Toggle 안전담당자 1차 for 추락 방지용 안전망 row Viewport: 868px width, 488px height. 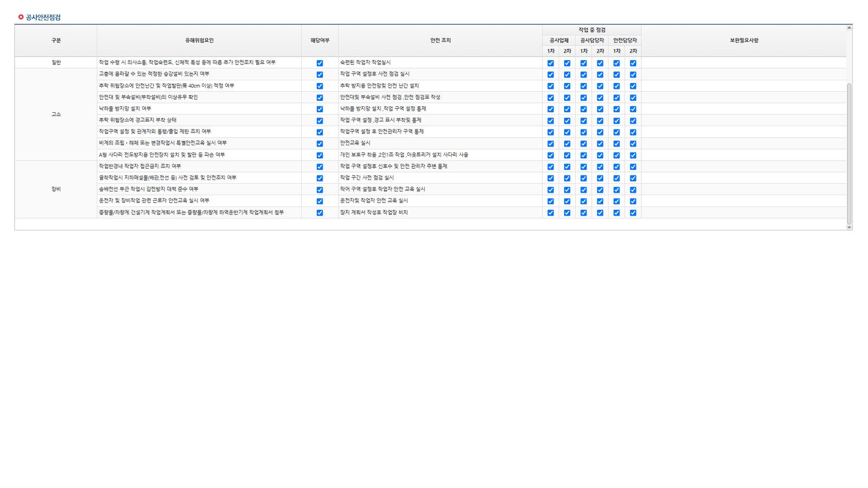point(616,86)
